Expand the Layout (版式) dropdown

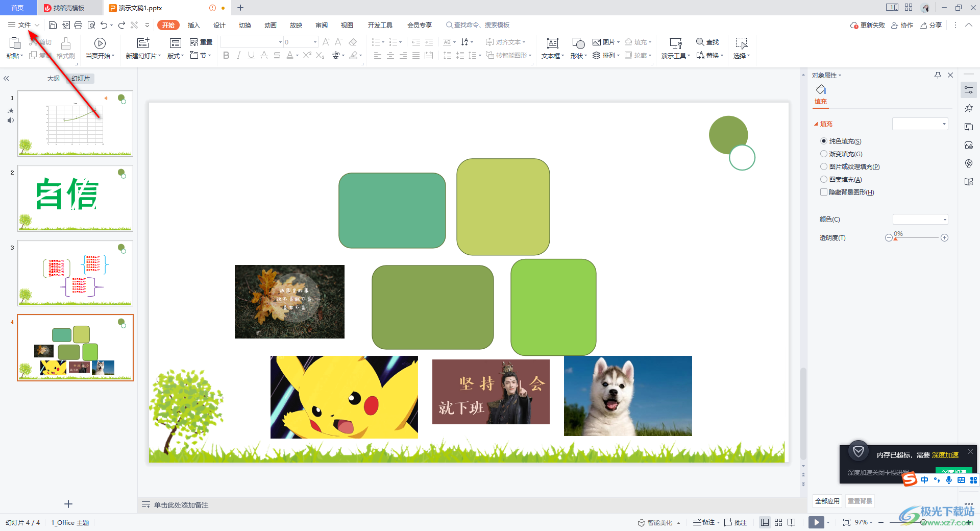176,56
